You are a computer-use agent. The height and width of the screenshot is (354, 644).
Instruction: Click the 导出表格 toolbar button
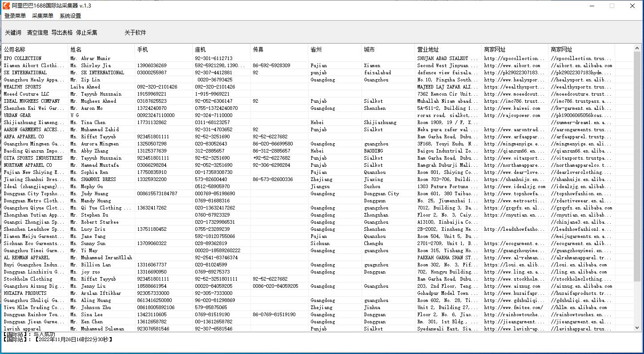(x=62, y=32)
